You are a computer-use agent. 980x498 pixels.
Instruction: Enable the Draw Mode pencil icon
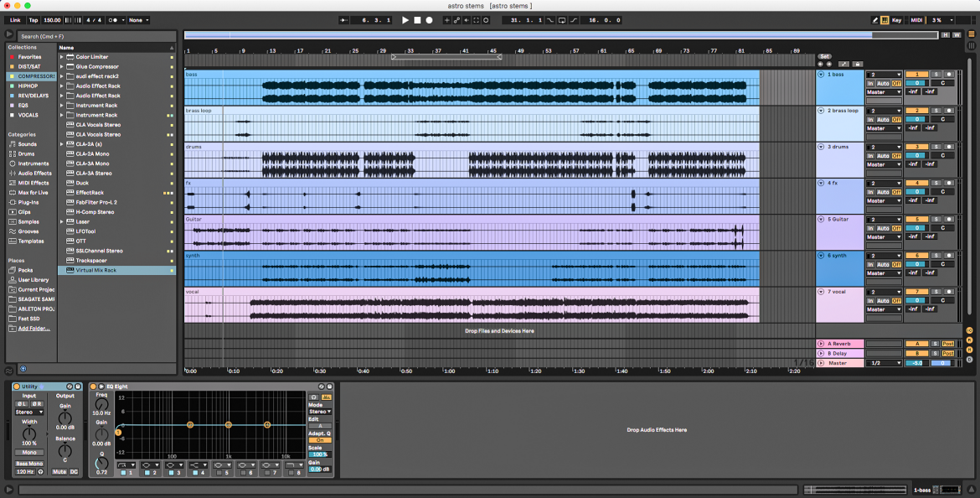tap(875, 20)
